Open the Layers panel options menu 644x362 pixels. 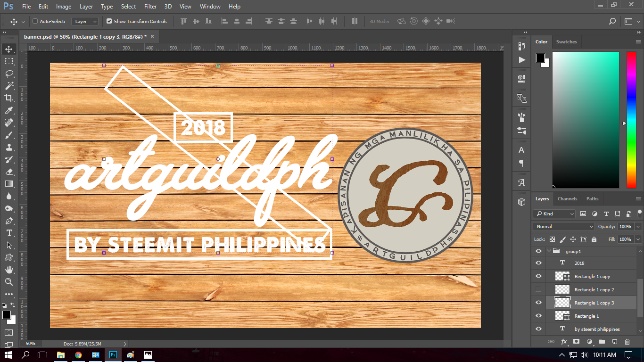click(638, 199)
